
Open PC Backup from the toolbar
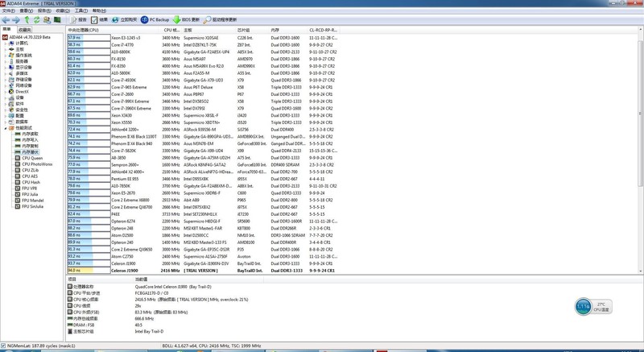click(155, 19)
